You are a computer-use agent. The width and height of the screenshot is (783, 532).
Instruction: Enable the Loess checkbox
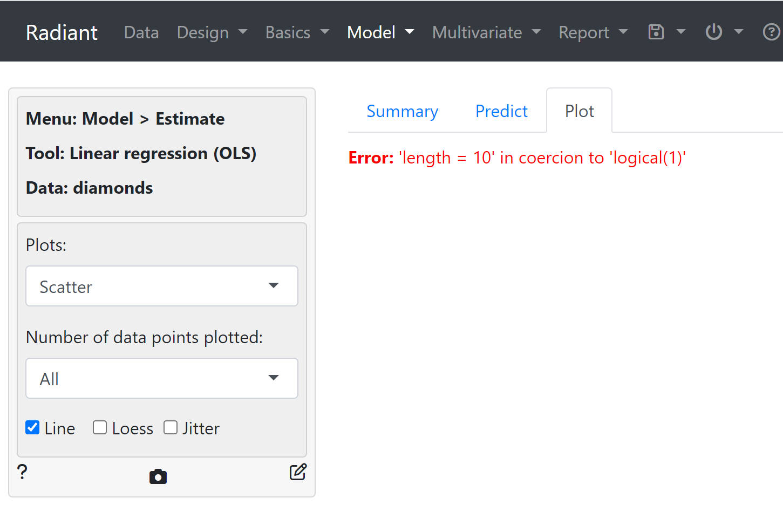coord(100,427)
